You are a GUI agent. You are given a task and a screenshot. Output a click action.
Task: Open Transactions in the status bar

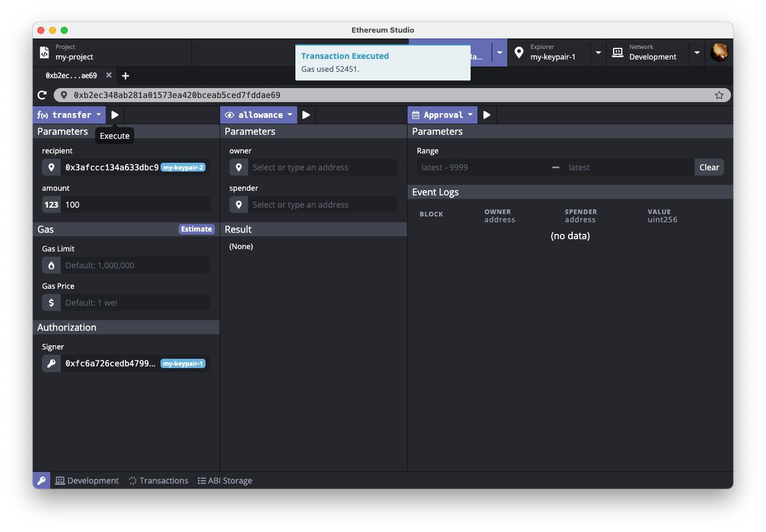tap(158, 481)
